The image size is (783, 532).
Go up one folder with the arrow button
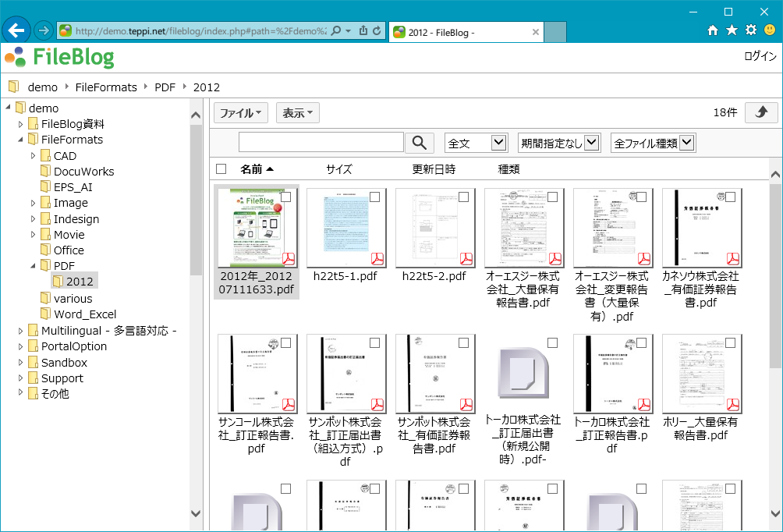coord(761,112)
